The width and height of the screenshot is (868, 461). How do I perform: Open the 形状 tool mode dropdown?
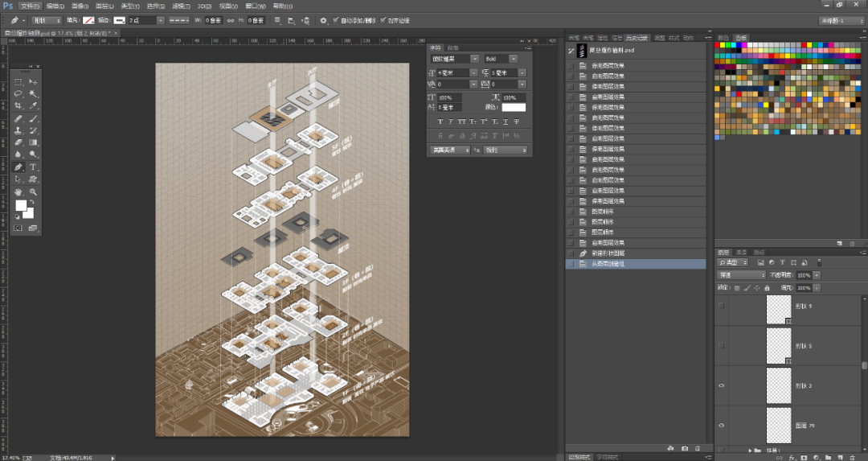(x=47, y=20)
